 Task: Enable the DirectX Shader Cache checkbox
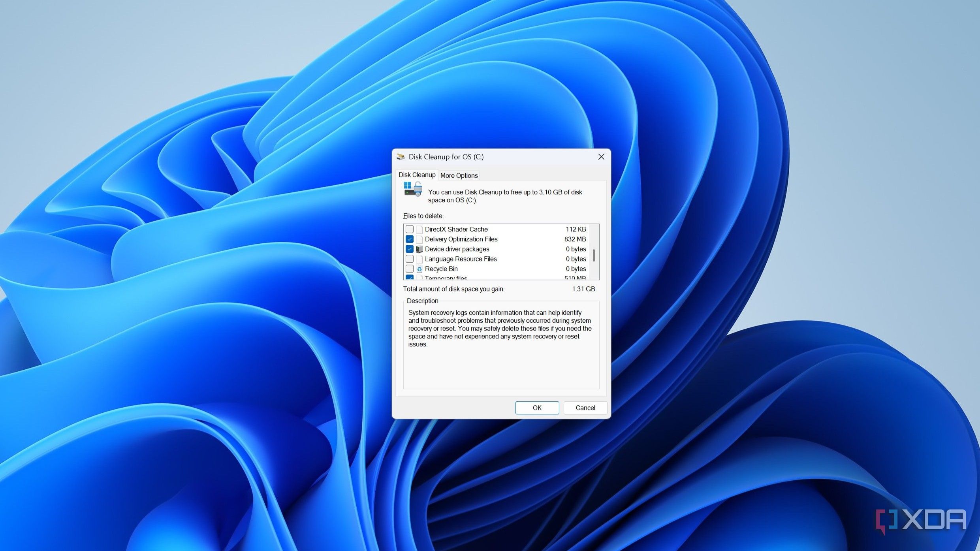410,229
